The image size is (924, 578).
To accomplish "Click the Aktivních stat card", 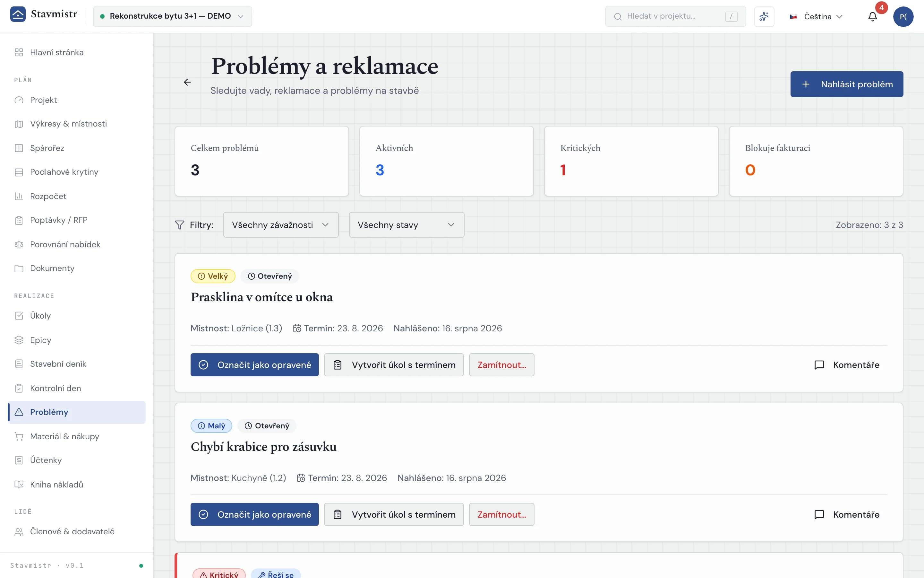I will (x=446, y=161).
